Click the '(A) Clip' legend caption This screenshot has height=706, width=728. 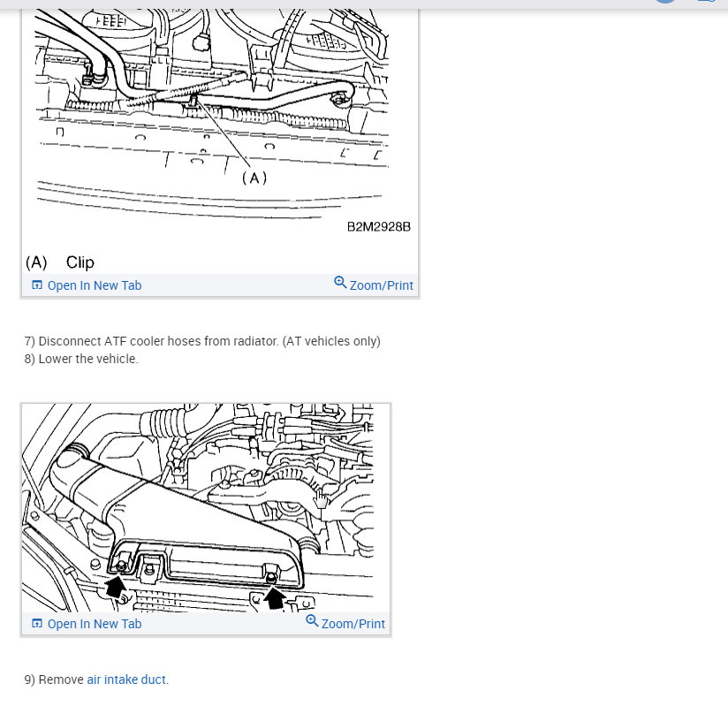60,262
